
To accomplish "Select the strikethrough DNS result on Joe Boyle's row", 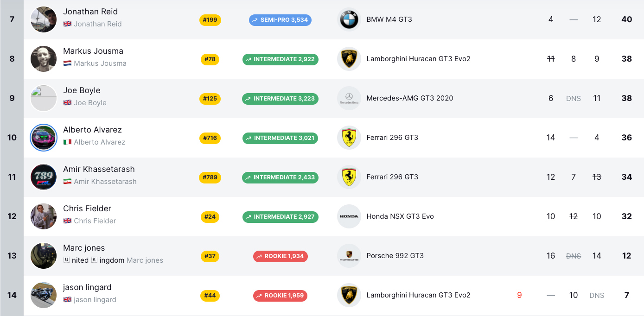I will [574, 98].
